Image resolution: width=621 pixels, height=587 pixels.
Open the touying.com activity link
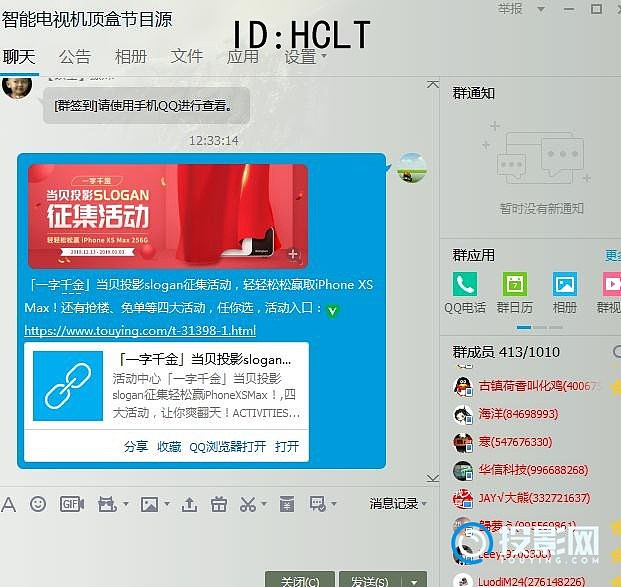pos(140,330)
